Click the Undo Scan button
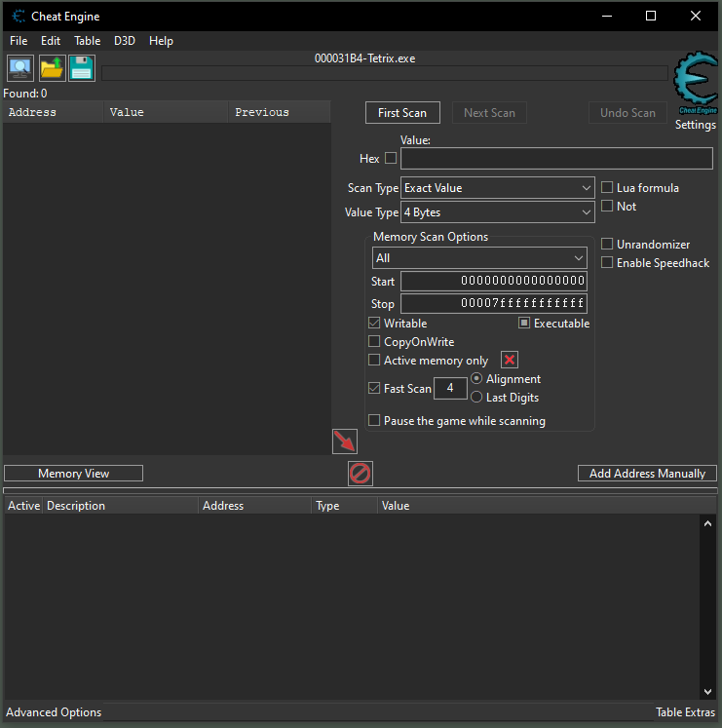Viewport: 722px width, 728px height. click(627, 113)
